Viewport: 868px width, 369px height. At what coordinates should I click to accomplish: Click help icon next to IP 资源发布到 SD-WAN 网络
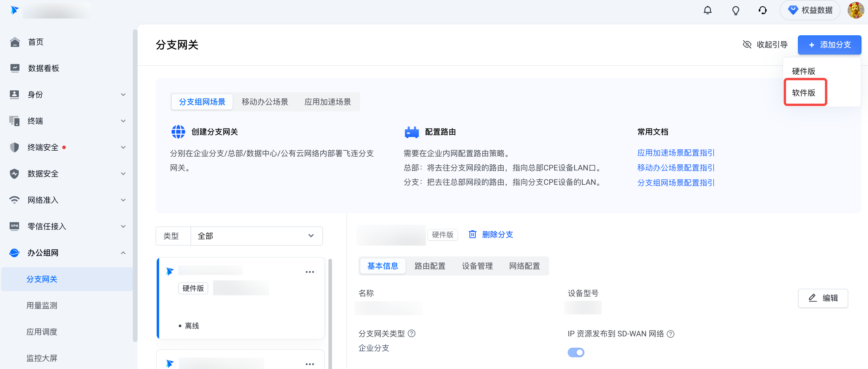671,334
